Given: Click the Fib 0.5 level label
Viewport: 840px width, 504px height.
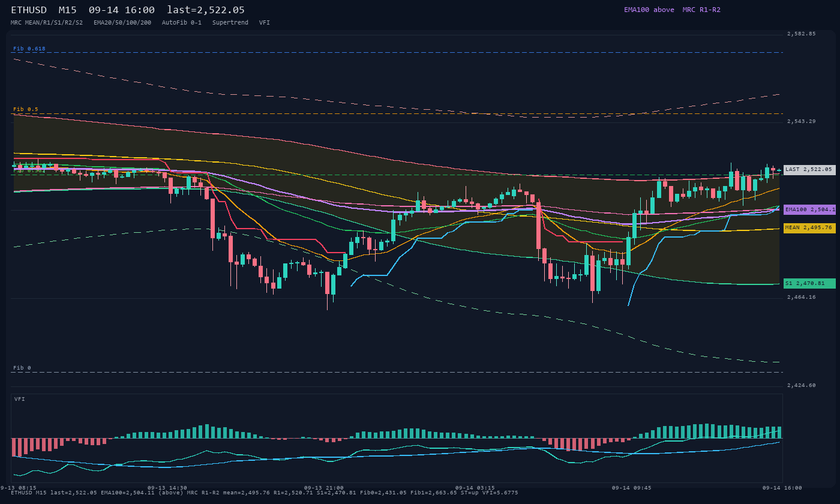Looking at the screenshot, I should click(x=26, y=109).
